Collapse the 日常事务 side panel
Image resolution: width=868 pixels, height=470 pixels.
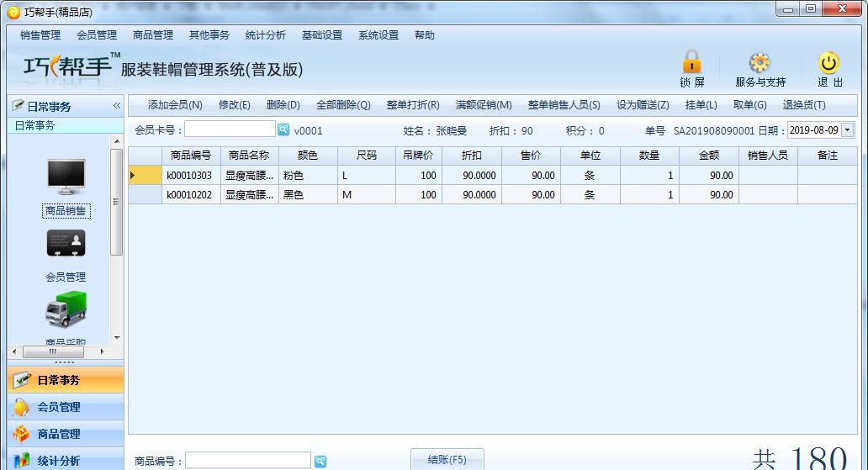tap(116, 106)
